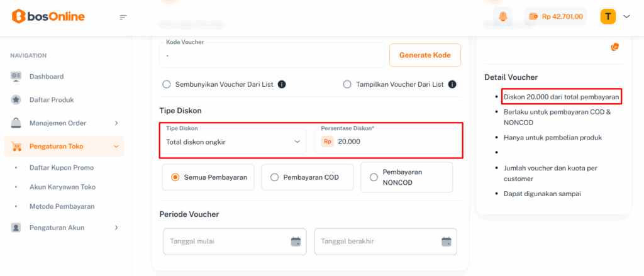The height and width of the screenshot is (276, 644).
Task: Select Sembunyikan Voucher Dari List radio
Action: click(167, 84)
